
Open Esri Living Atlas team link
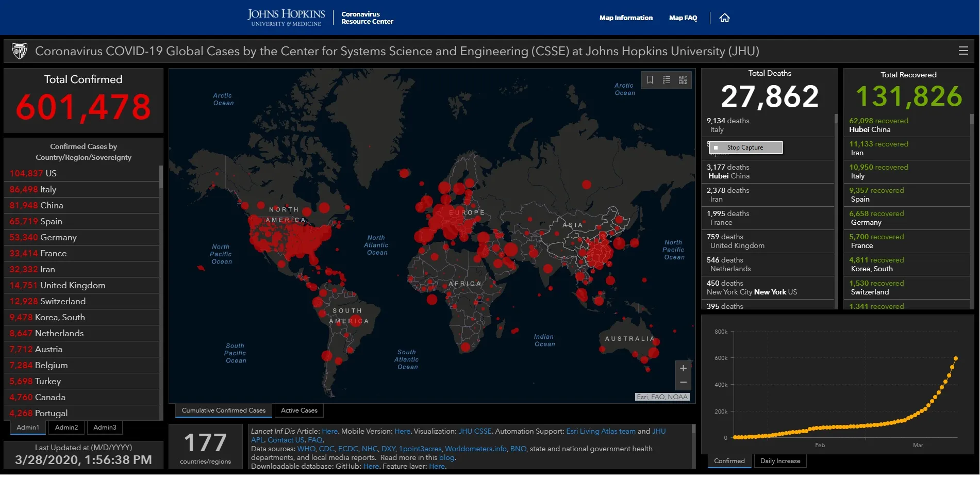(601, 431)
